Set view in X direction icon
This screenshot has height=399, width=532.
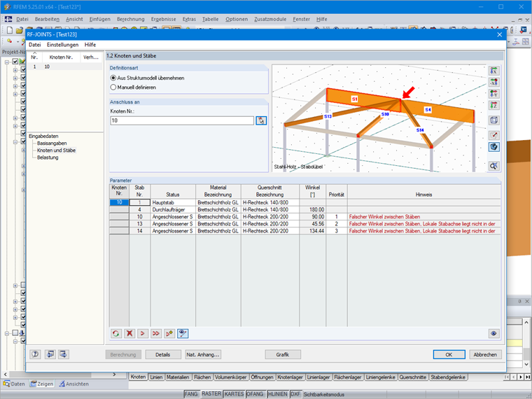[x=494, y=71]
